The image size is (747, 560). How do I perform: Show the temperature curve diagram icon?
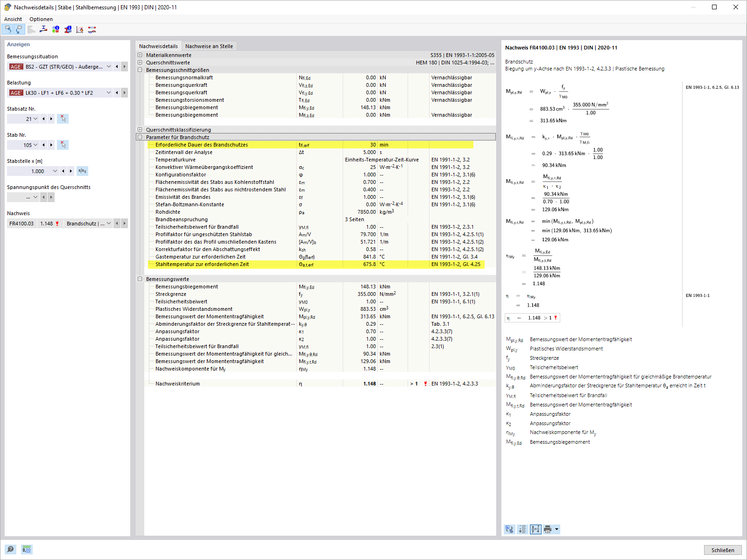coord(79,29)
